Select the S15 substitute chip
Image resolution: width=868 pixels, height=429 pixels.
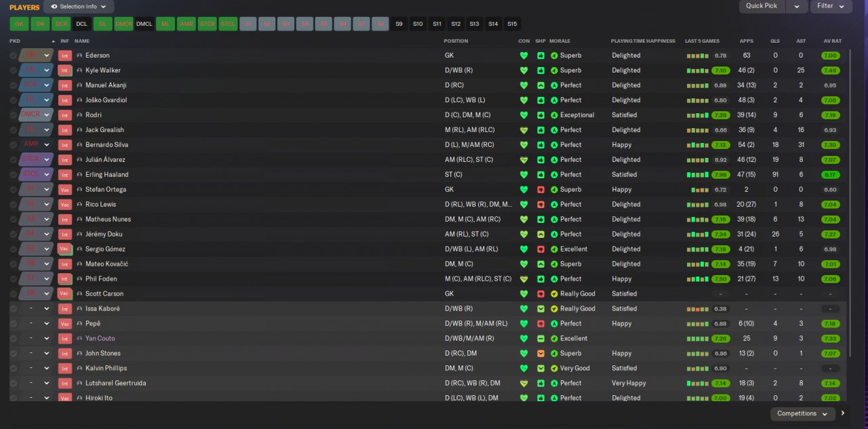tap(512, 24)
